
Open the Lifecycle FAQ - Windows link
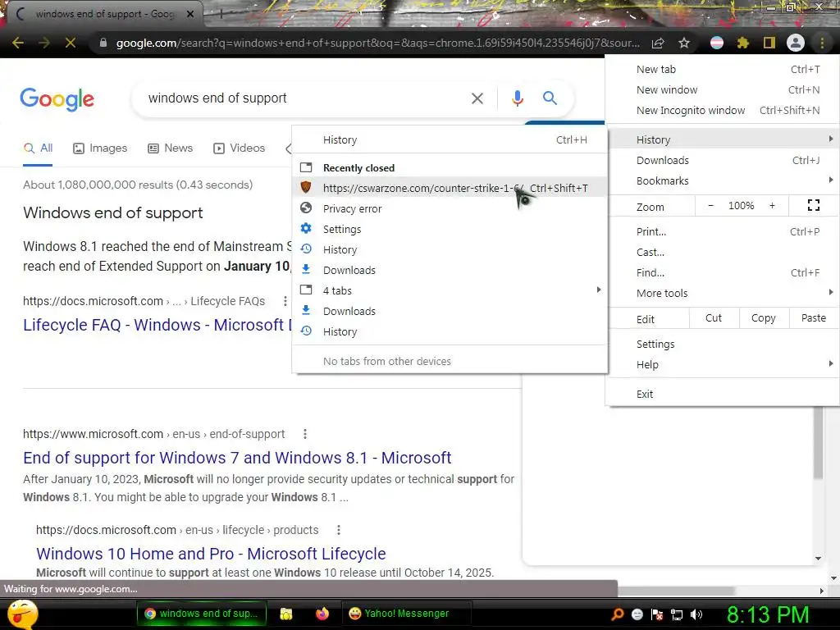[x=157, y=325]
